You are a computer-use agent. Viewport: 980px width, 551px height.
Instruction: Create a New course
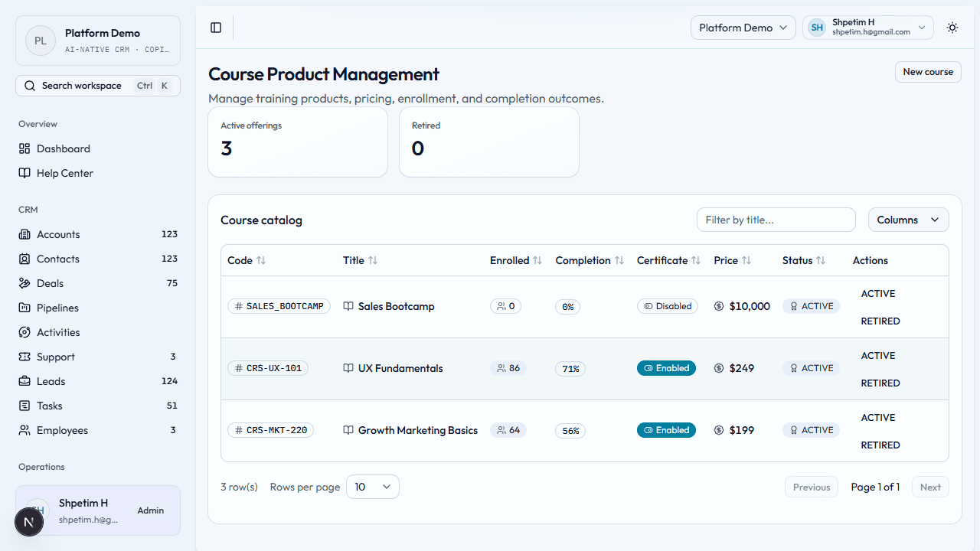tap(927, 71)
